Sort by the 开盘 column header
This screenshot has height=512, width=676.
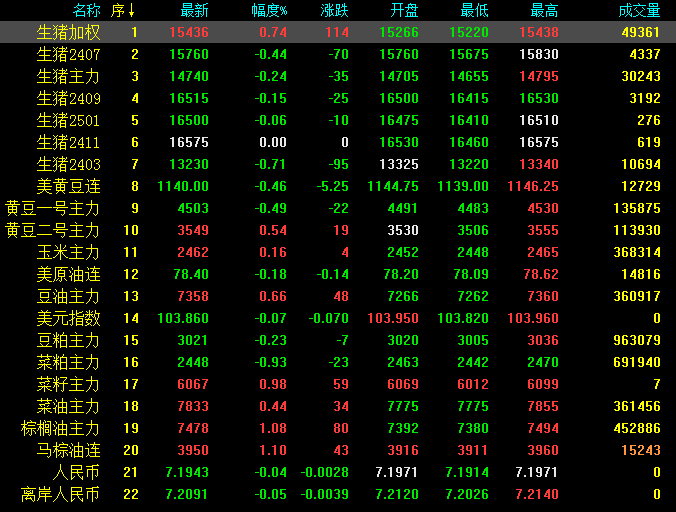(x=404, y=10)
